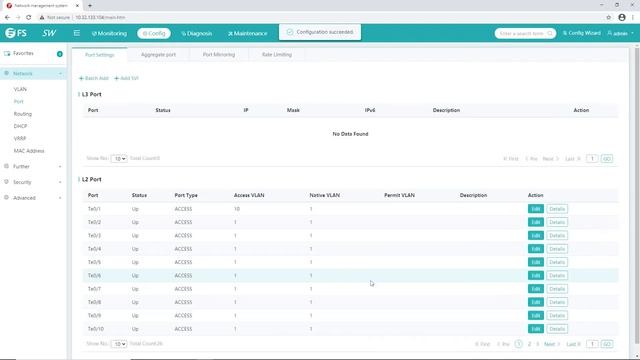Open the Config Wizard
Screen dimensions: 640x360
(582, 33)
